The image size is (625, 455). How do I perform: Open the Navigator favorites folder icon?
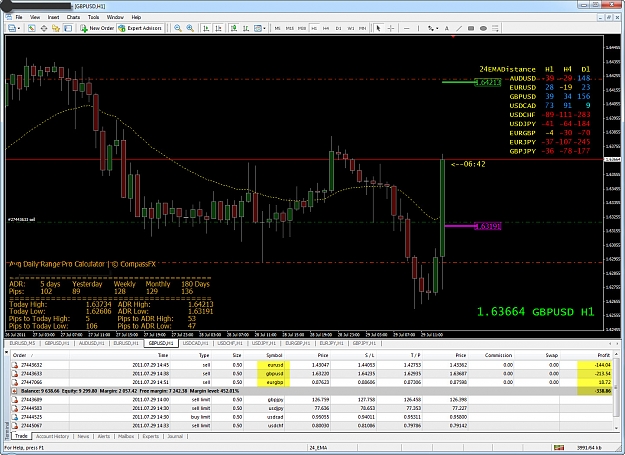tap(56, 28)
